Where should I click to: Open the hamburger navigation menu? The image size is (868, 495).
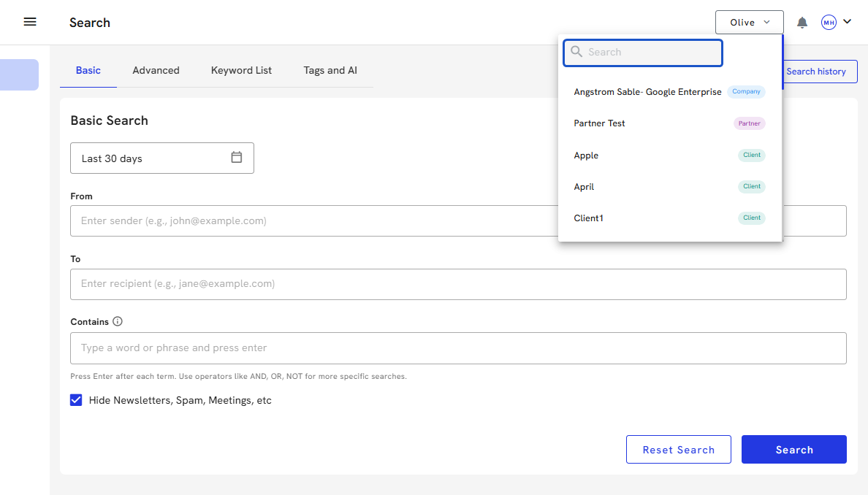click(x=30, y=22)
